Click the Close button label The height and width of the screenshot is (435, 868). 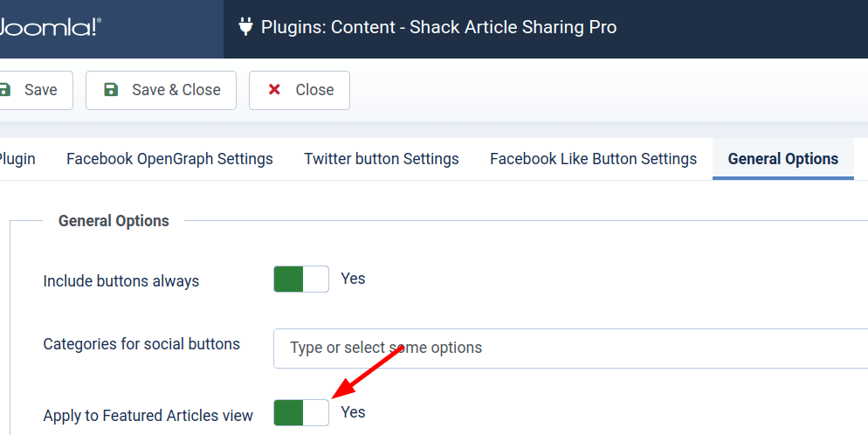point(314,90)
